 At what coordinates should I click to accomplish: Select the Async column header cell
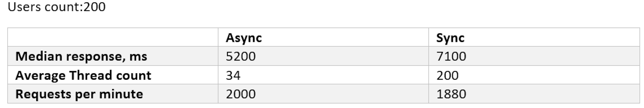pos(244,38)
